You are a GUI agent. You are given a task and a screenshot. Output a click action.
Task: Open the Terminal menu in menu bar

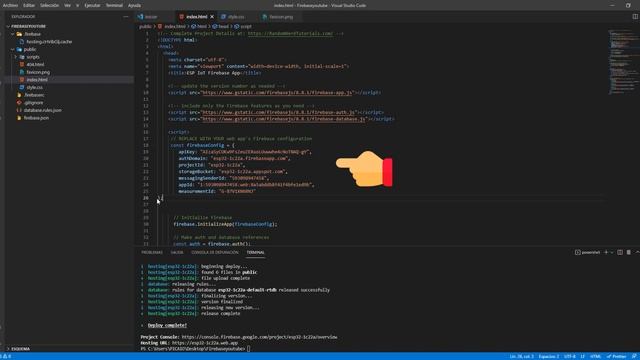click(114, 5)
